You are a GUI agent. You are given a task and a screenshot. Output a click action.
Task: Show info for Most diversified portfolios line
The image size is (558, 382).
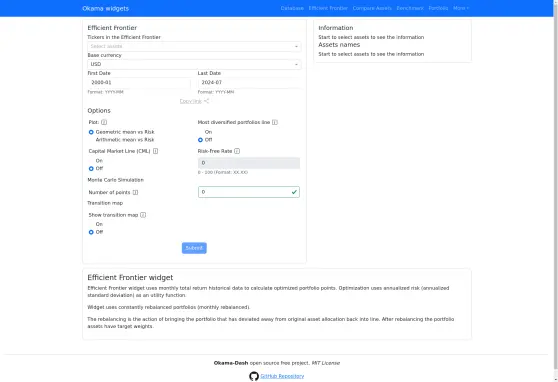coord(275,122)
